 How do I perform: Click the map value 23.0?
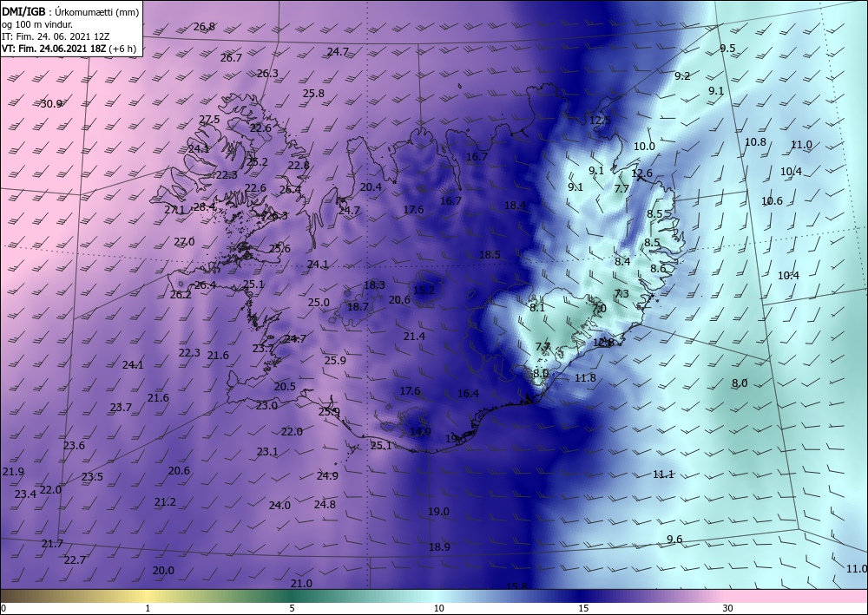click(x=266, y=405)
